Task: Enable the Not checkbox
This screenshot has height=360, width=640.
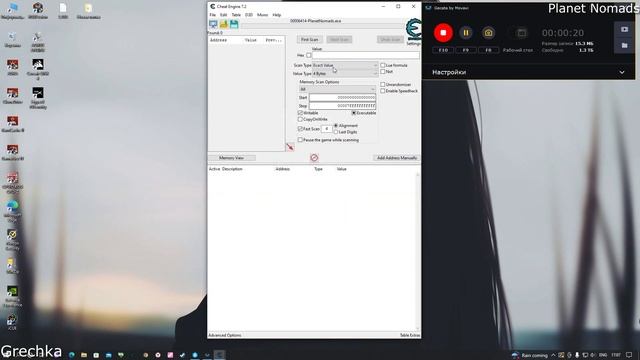Action: click(382, 71)
